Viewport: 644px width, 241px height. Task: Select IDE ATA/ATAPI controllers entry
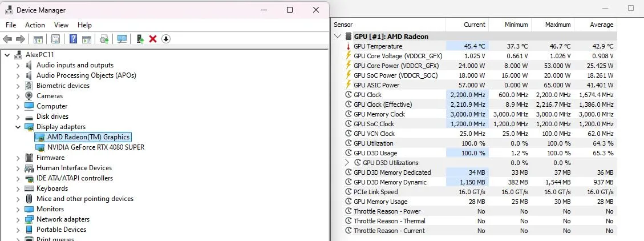tap(75, 178)
